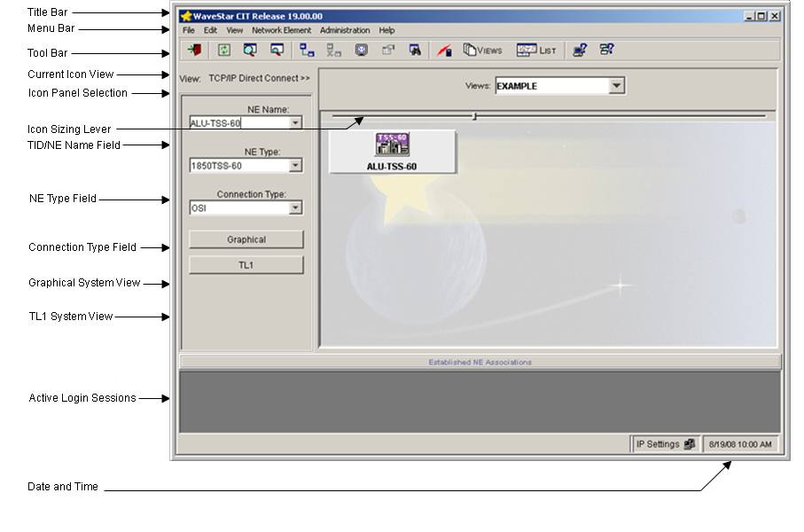The width and height of the screenshot is (804, 532).
Task: Expand the NE Type dropdown arrow
Action: 295,165
